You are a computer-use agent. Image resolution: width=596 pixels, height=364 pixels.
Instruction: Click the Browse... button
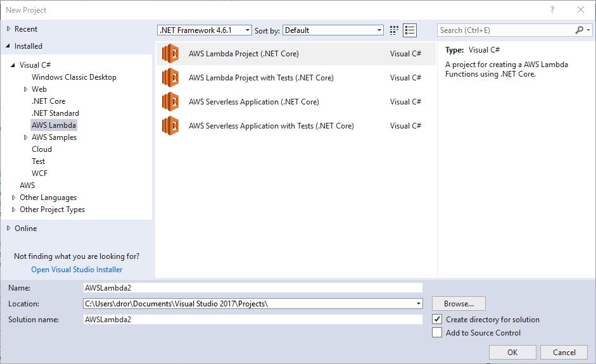459,304
